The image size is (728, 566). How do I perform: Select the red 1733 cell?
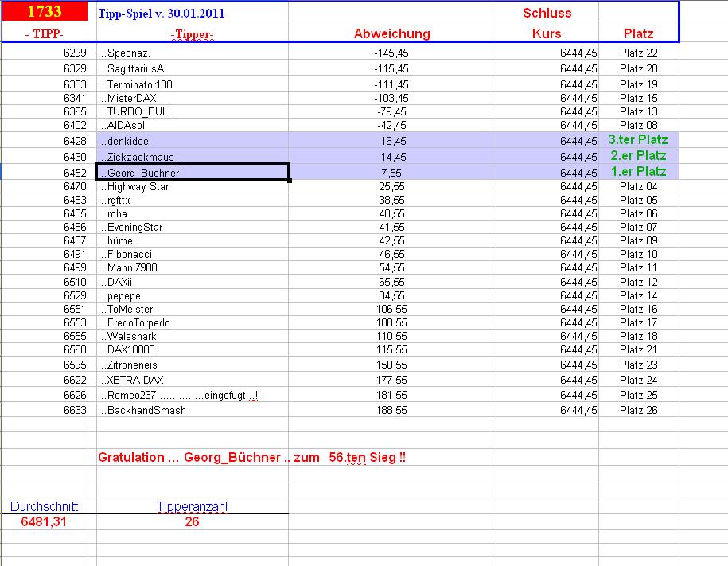click(x=45, y=11)
